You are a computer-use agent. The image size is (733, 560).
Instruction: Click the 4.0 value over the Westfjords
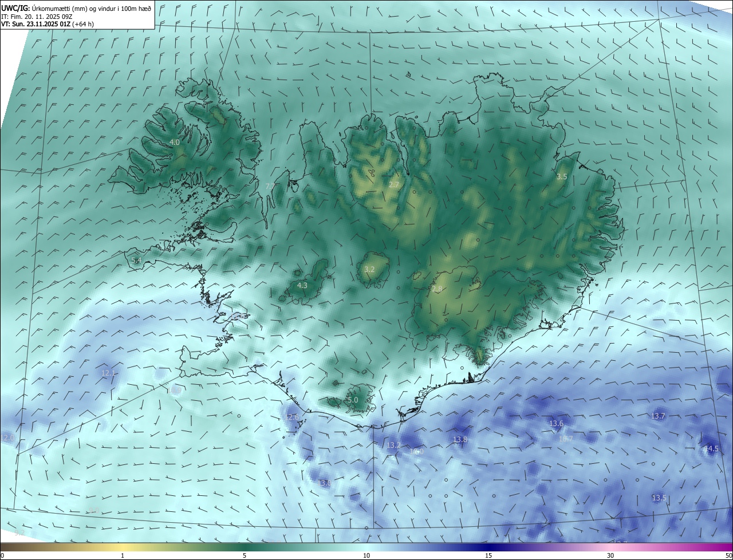tap(175, 142)
